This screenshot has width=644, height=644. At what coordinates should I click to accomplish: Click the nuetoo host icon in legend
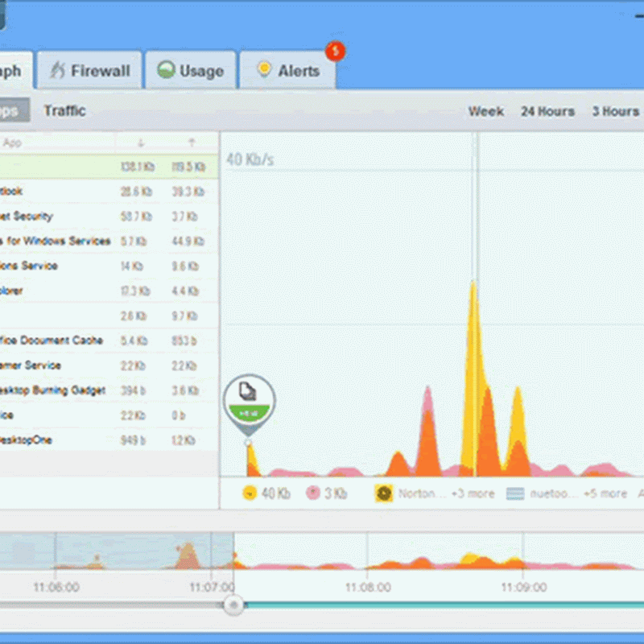tap(515, 493)
